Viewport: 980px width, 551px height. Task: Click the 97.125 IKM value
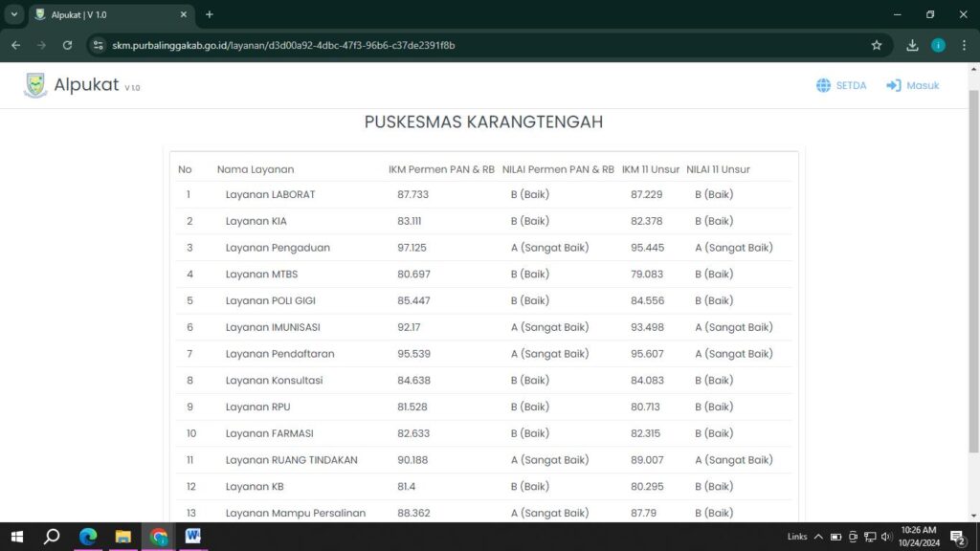[412, 248]
